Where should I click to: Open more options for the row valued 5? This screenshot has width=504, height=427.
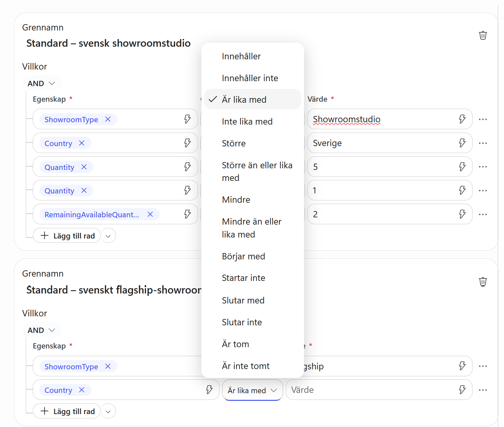point(483,167)
